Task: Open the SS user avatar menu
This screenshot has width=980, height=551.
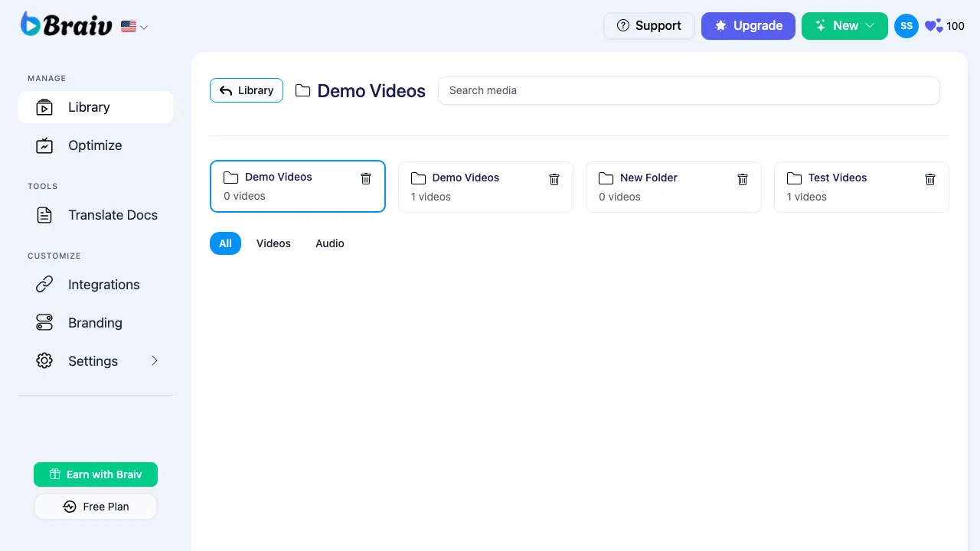Action: [906, 26]
